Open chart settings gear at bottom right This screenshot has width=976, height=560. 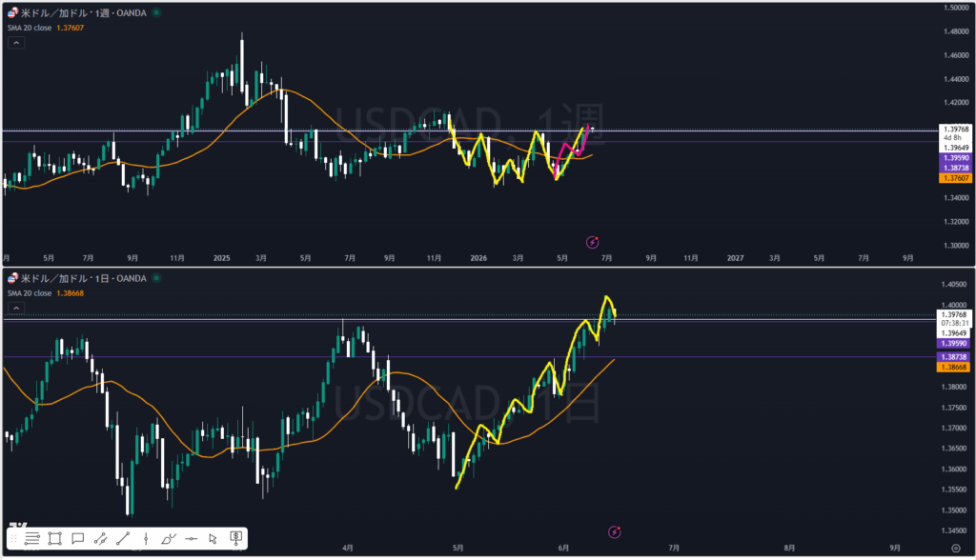pyautogui.click(x=956, y=549)
